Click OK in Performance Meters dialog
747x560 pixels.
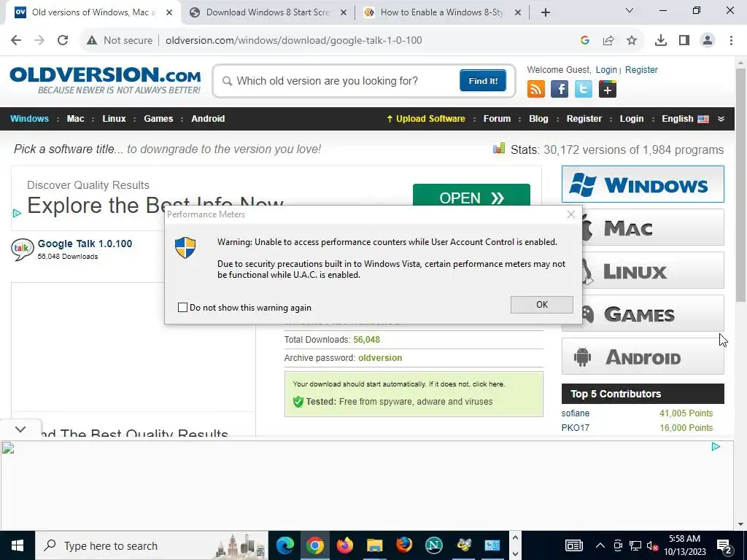click(542, 305)
